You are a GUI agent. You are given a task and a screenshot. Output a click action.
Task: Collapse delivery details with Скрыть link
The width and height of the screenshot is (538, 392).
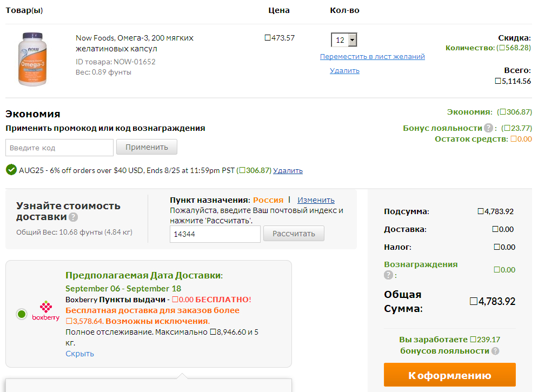point(79,354)
